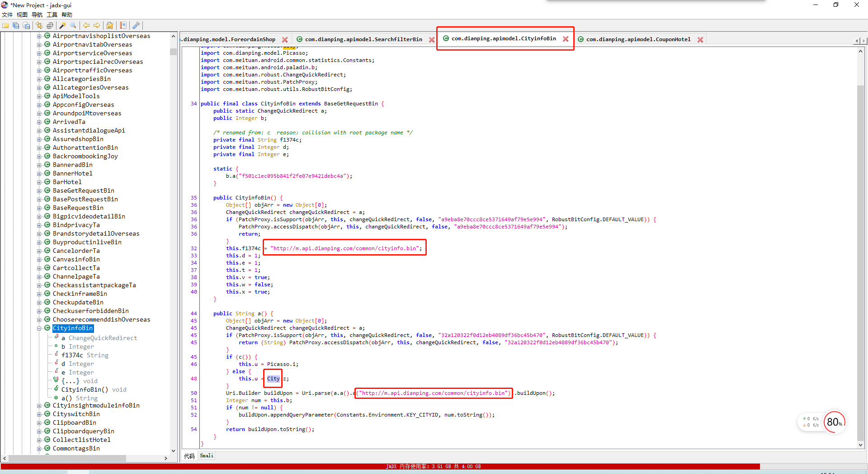Navigate forward with the right arrow icon

pos(96,26)
